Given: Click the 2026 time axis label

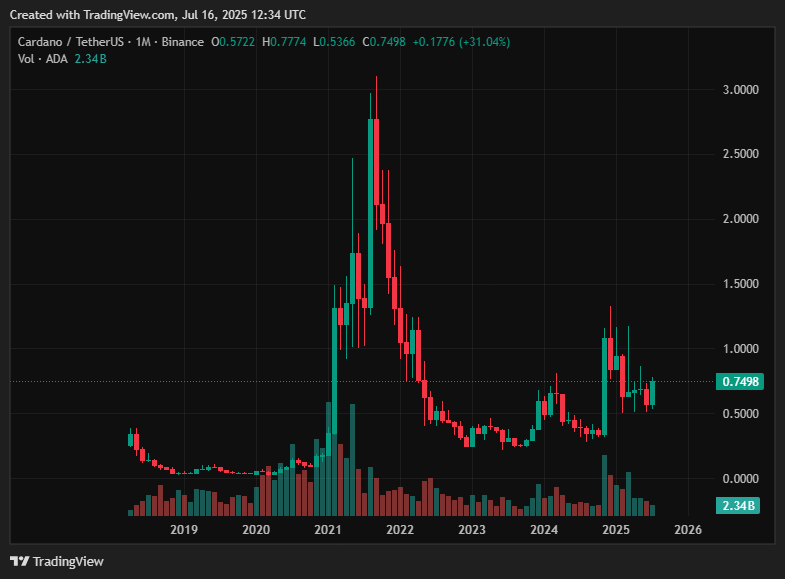Looking at the screenshot, I should 688,529.
